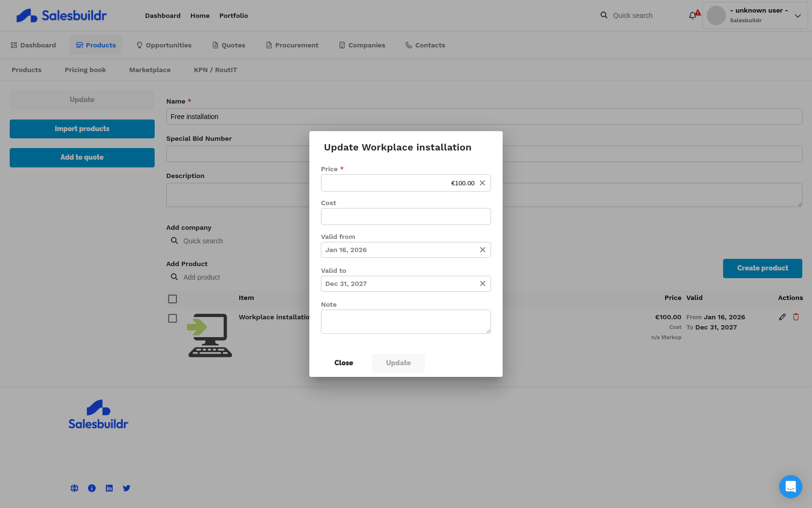Click Dashboard in top navigation
Screen dimensions: 812x508
[163, 15]
